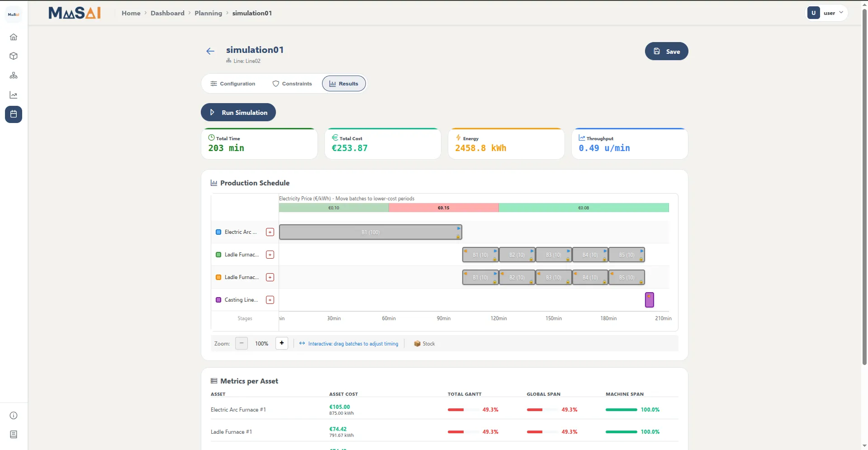This screenshot has height=450, width=868.
Task: Click the blue Electric Arc color square
Action: point(218,232)
